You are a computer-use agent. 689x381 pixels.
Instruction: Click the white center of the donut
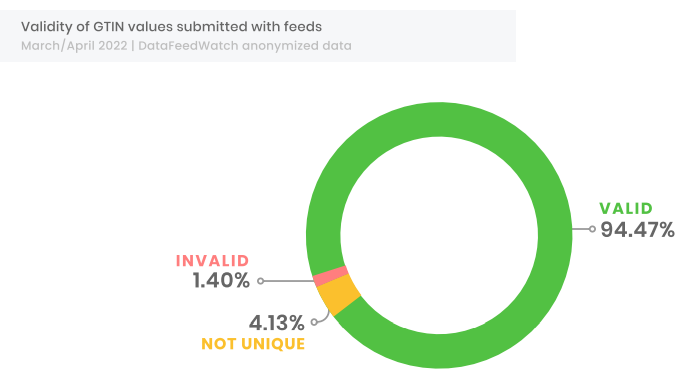point(439,235)
